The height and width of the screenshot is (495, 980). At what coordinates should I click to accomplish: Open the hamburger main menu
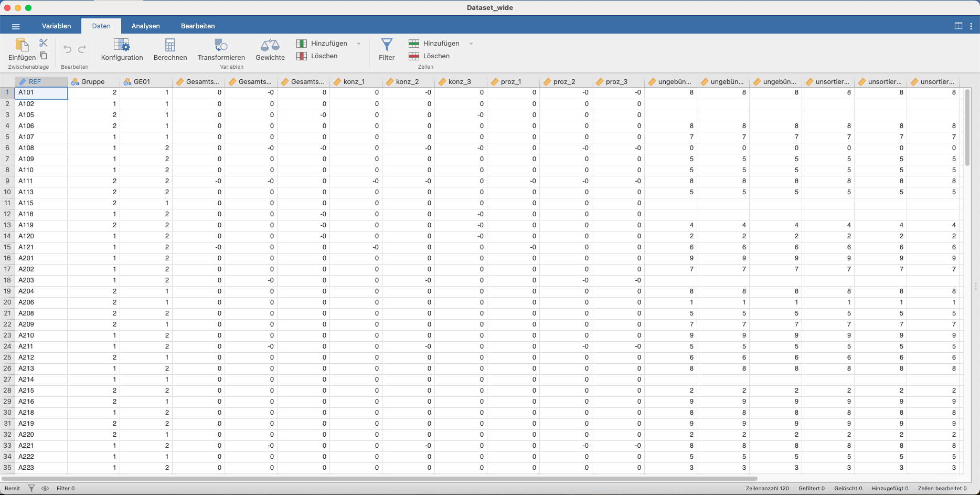(x=16, y=26)
